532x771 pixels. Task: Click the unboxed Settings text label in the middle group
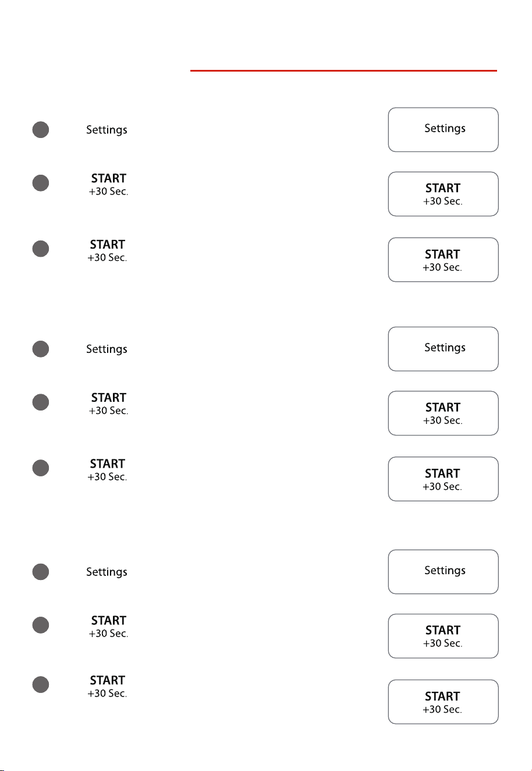point(107,349)
